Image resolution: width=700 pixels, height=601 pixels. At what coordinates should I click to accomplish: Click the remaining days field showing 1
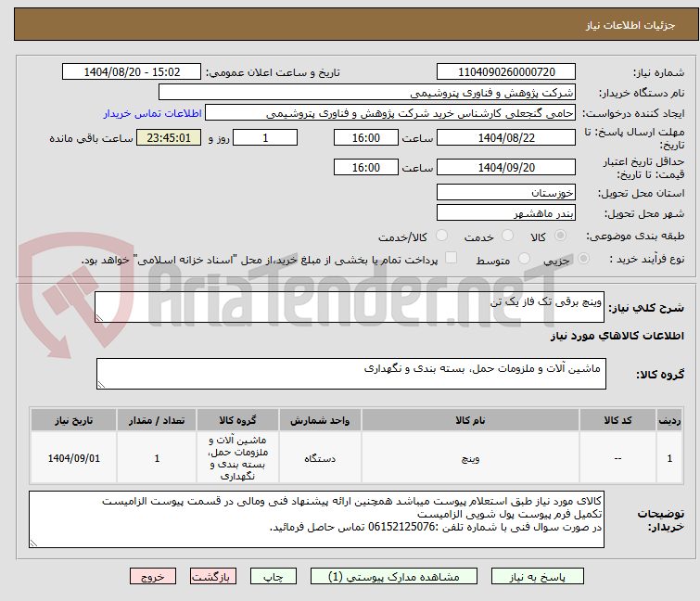coord(265,137)
